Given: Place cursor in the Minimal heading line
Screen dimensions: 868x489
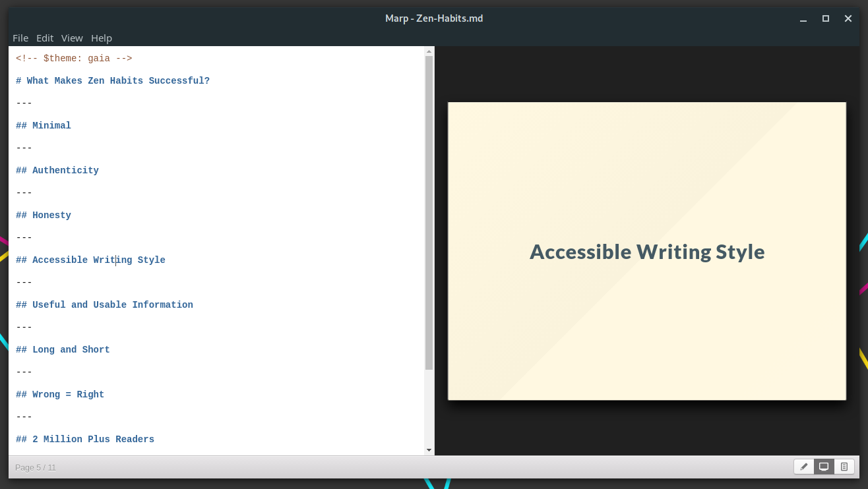Looking at the screenshot, I should (51, 126).
